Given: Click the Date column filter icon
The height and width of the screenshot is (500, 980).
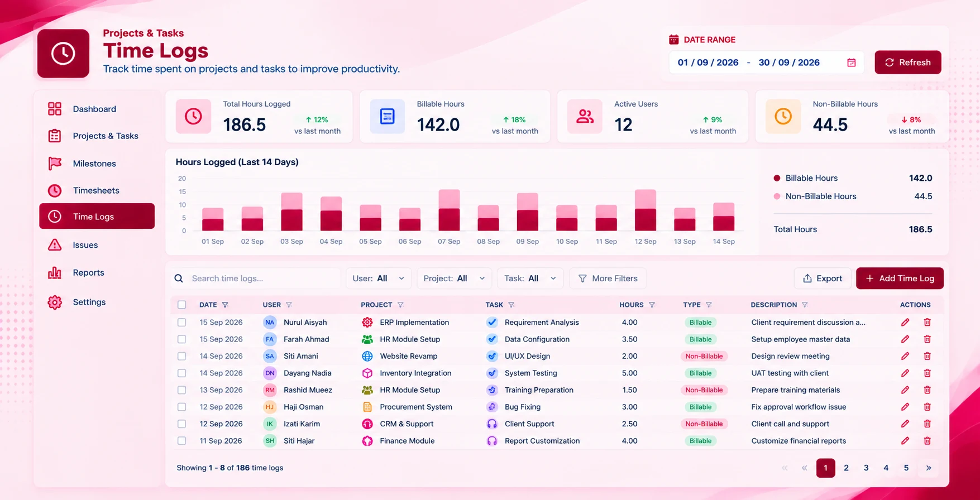Looking at the screenshot, I should [x=225, y=305].
